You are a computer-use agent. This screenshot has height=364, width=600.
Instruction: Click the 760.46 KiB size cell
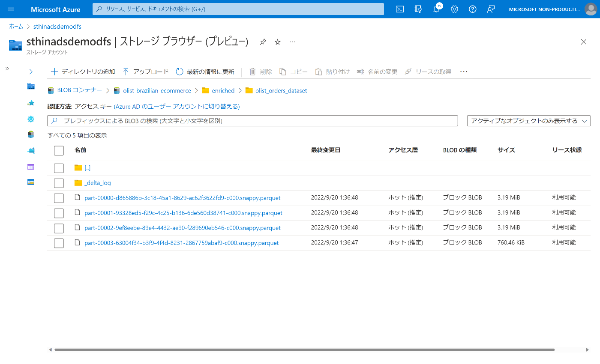click(x=511, y=243)
